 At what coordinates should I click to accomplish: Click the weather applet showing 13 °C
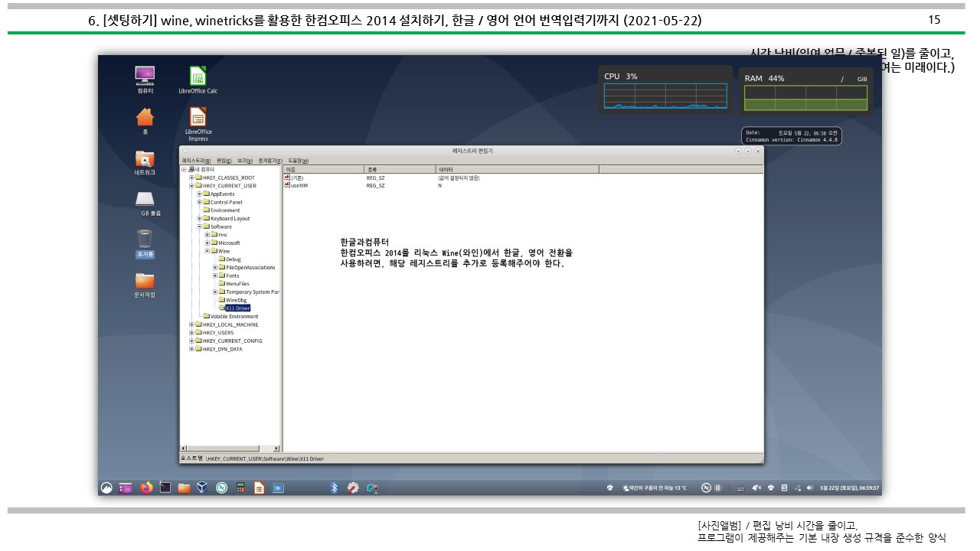point(655,487)
